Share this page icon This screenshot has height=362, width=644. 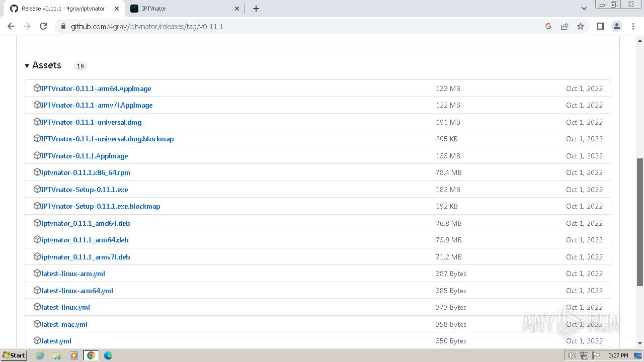click(x=565, y=26)
